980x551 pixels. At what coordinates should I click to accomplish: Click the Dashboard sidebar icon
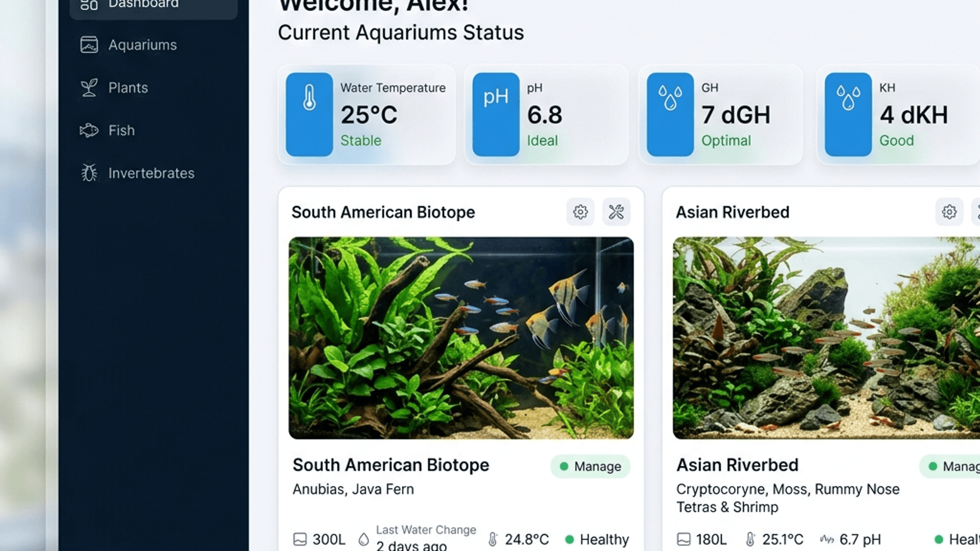(x=89, y=5)
